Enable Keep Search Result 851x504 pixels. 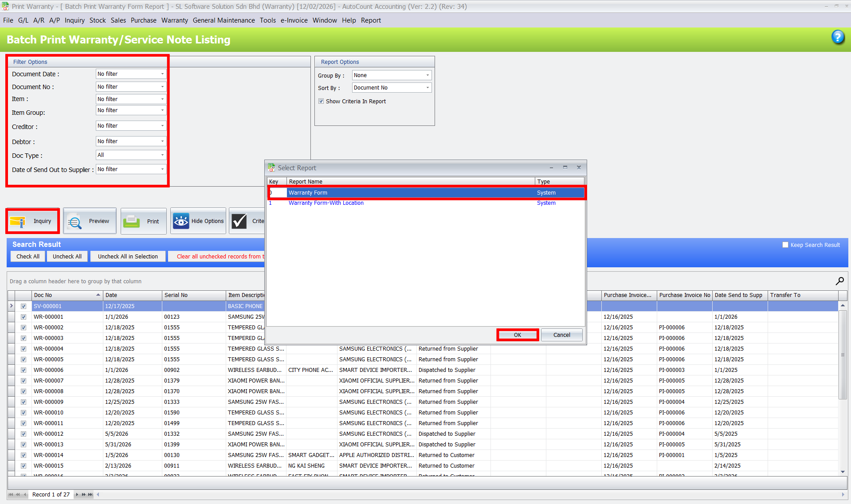click(x=785, y=244)
